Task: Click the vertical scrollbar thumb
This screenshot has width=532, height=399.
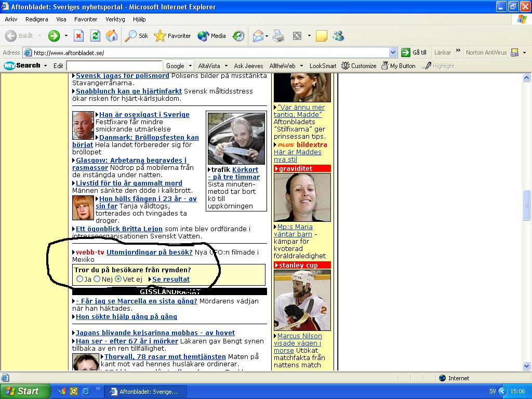Action: point(527,205)
